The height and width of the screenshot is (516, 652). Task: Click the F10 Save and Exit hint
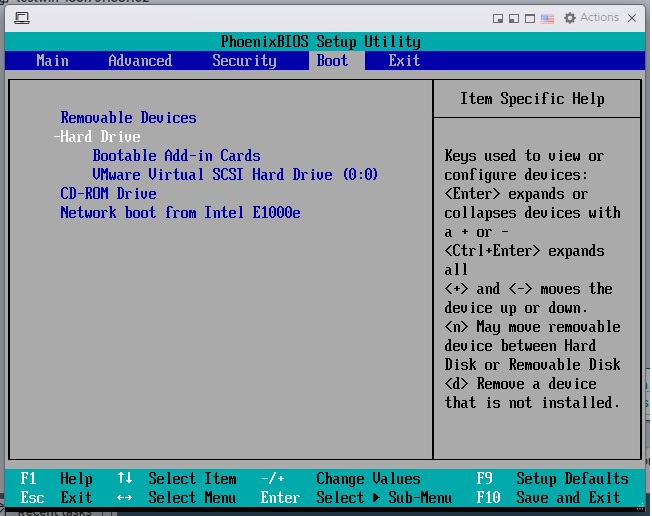pos(548,498)
